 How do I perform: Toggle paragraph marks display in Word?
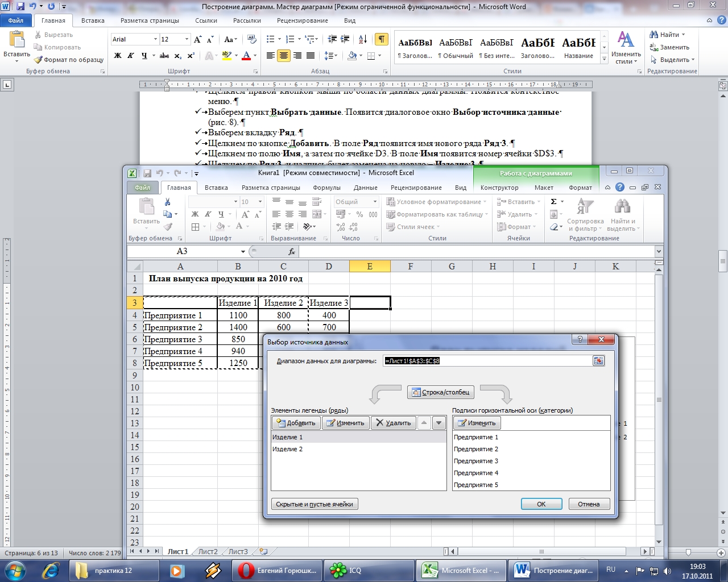382,39
